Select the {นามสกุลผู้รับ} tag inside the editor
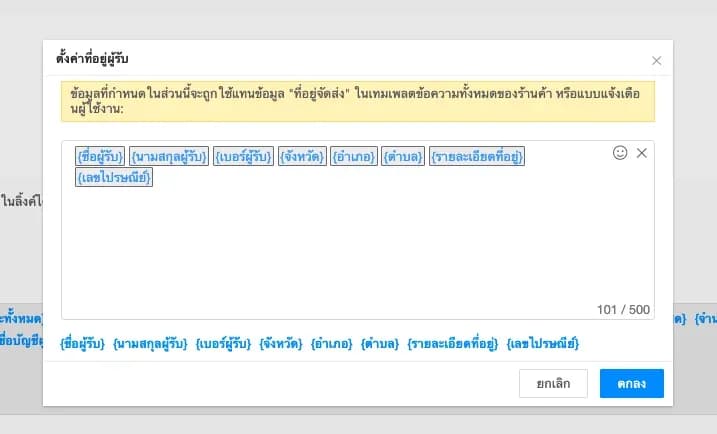717x434 pixels. tap(169, 156)
